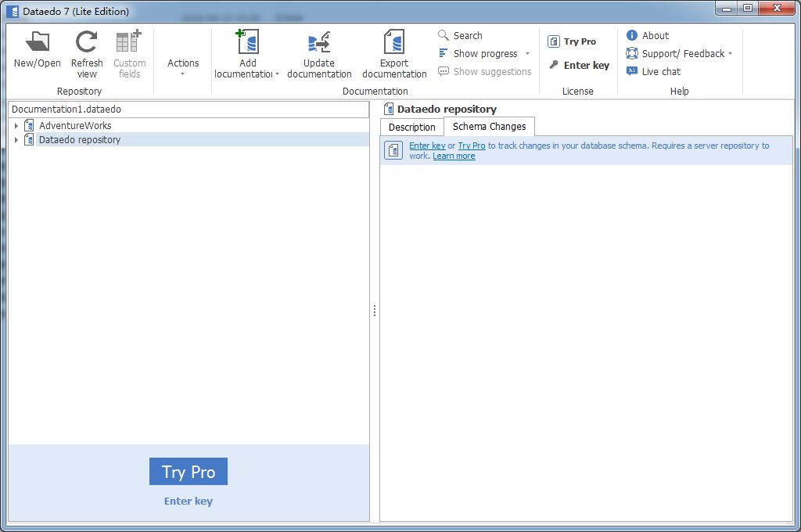Click the Try Pro link in banner

472,146
